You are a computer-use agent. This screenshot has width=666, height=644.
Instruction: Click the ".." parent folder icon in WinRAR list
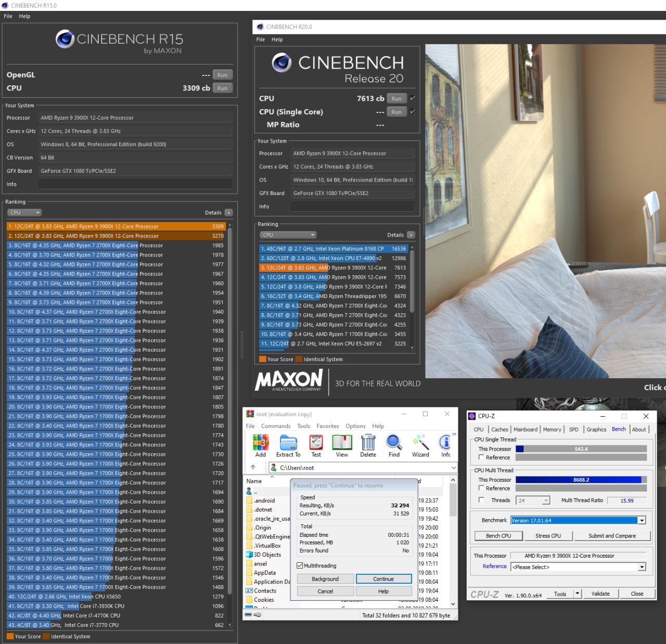click(x=249, y=492)
